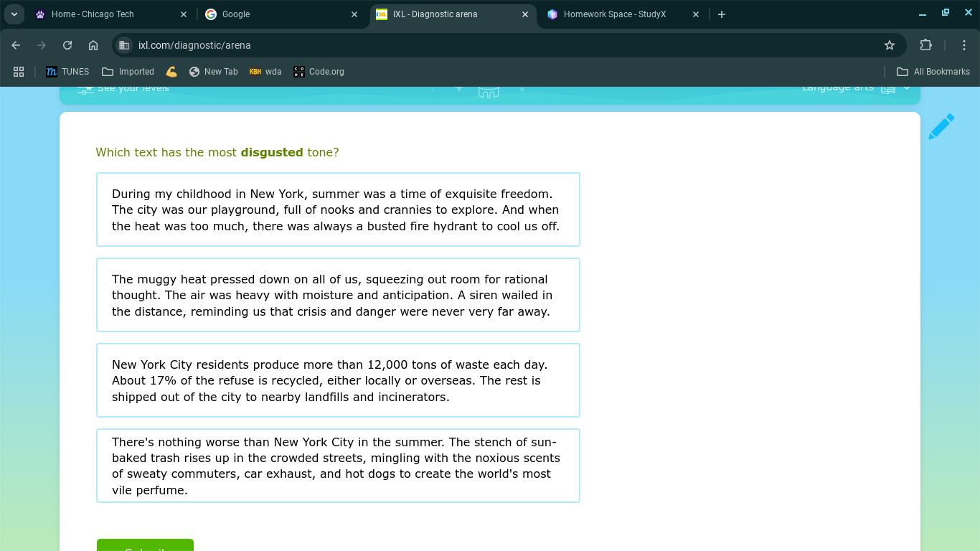
Task: Open the New Tab bookmark
Action: [213, 72]
